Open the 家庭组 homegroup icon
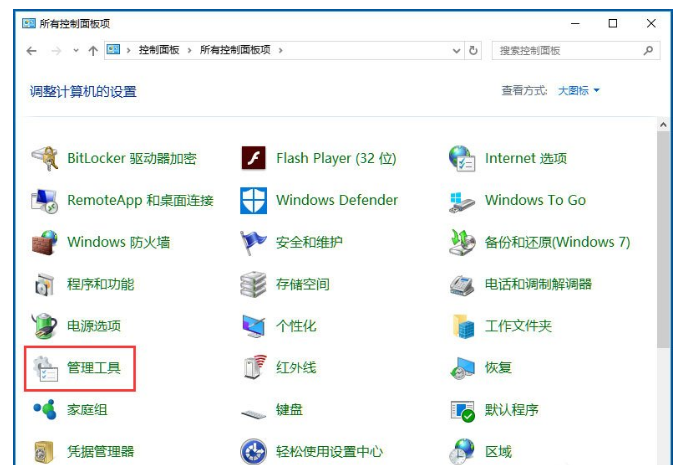 coord(45,409)
